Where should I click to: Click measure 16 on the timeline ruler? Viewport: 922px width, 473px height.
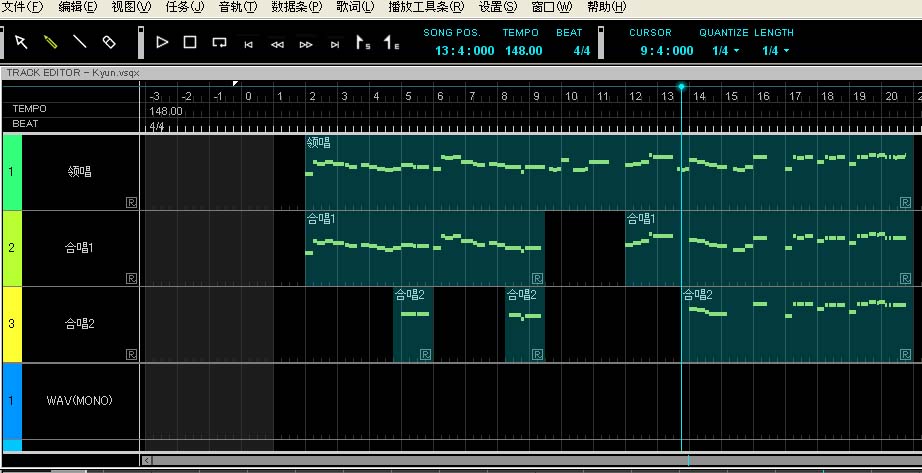click(763, 96)
